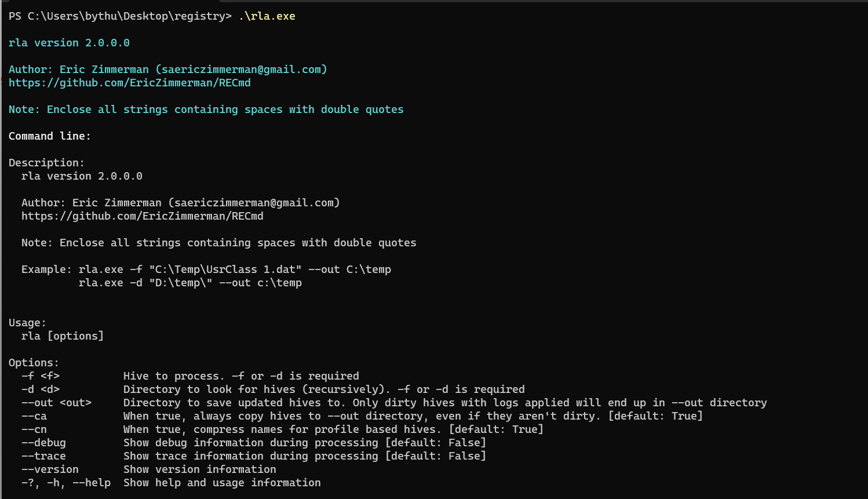Click the 'Usage:' heading
This screenshot has height=499, width=868.
(x=27, y=323)
